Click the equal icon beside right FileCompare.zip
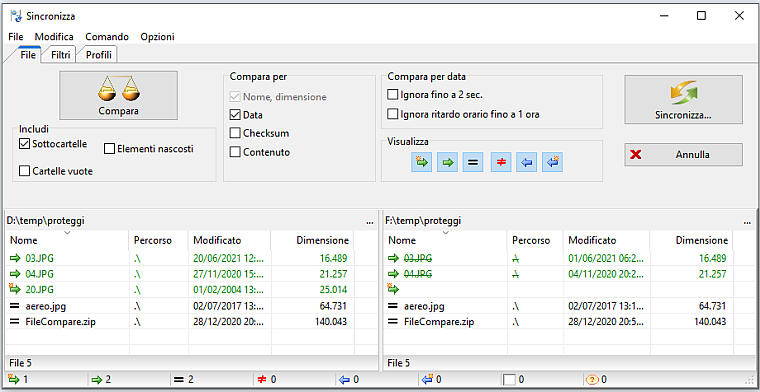This screenshot has width=760, height=392. pos(394,322)
